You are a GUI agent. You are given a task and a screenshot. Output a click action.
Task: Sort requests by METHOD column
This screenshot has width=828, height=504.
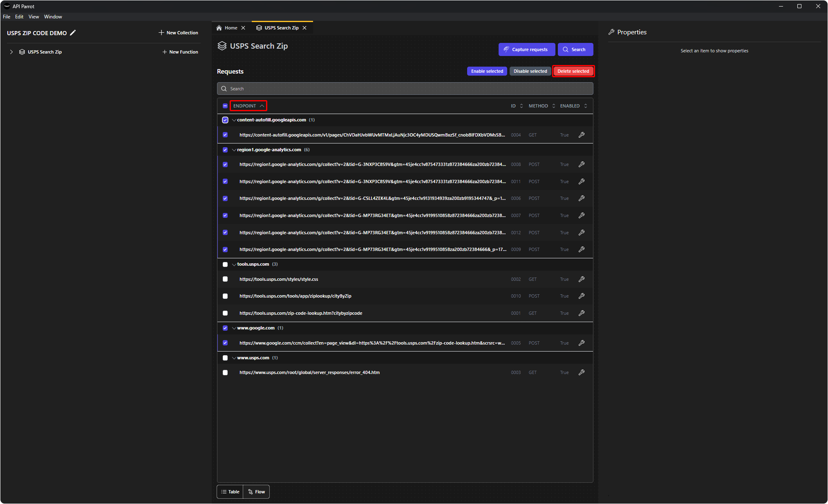click(x=542, y=106)
